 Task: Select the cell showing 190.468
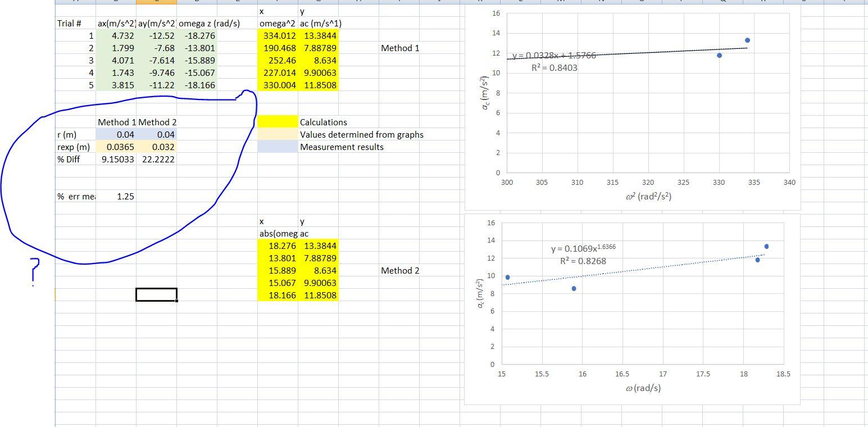(x=278, y=48)
